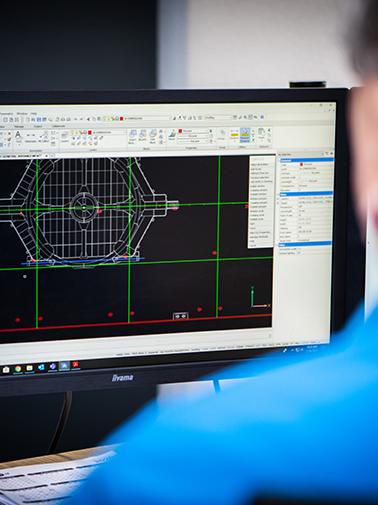Select the Text tool with the large A
This screenshot has height=505, width=378.
click(x=18, y=136)
